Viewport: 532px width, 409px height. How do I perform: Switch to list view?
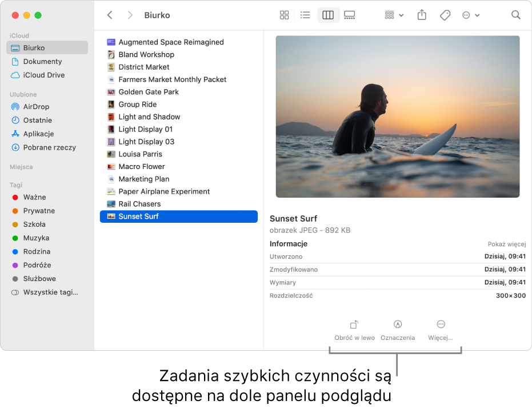coord(306,15)
